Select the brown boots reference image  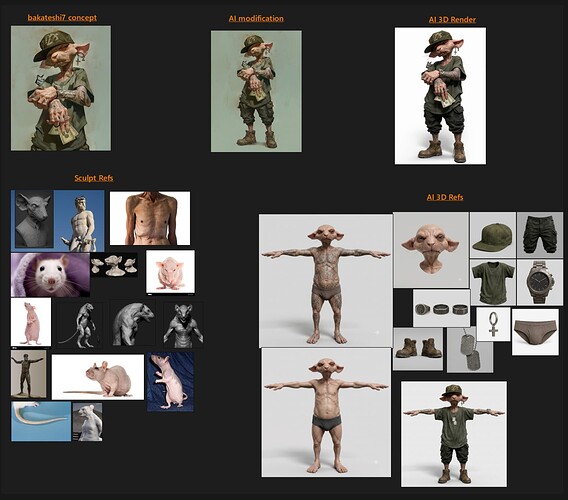click(x=418, y=349)
